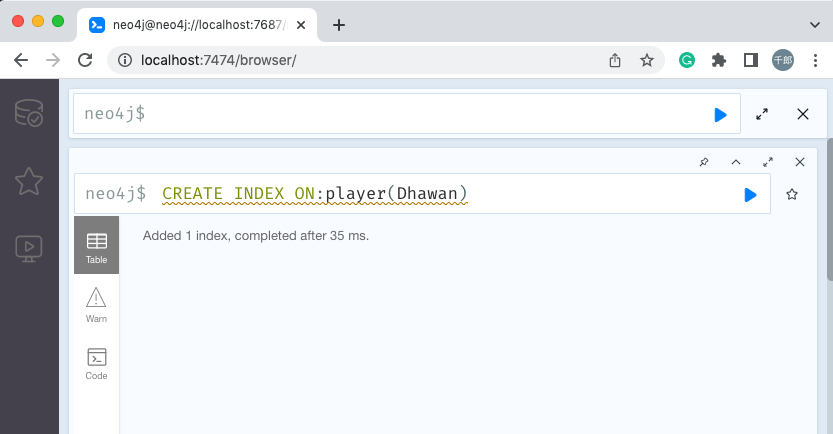Image resolution: width=833 pixels, height=434 pixels.
Task: Pin the CREATE INDEX result frame
Action: click(704, 162)
